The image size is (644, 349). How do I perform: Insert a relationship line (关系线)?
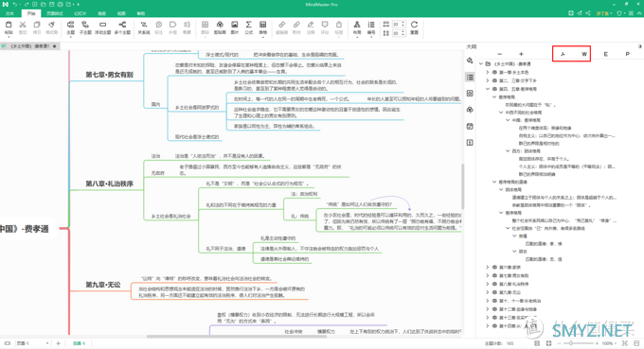coord(144,27)
